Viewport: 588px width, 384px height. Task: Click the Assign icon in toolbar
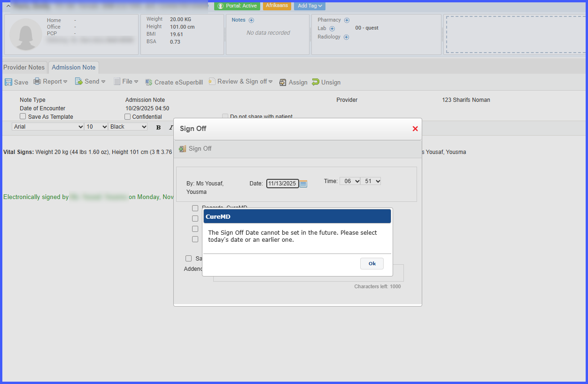283,82
